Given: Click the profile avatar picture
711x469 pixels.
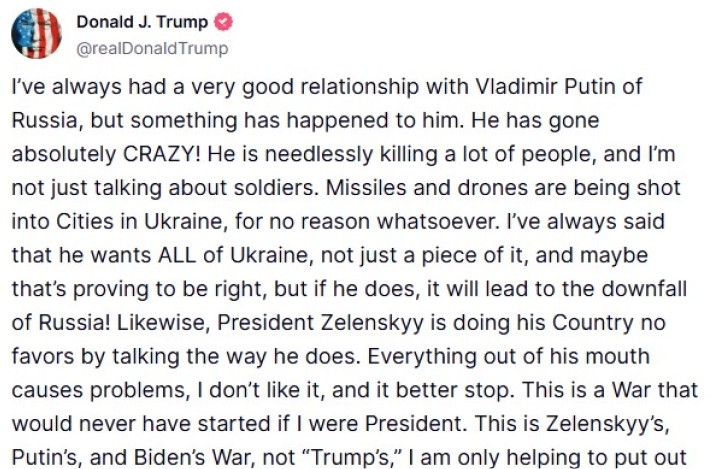Looking at the screenshot, I should point(37,34).
